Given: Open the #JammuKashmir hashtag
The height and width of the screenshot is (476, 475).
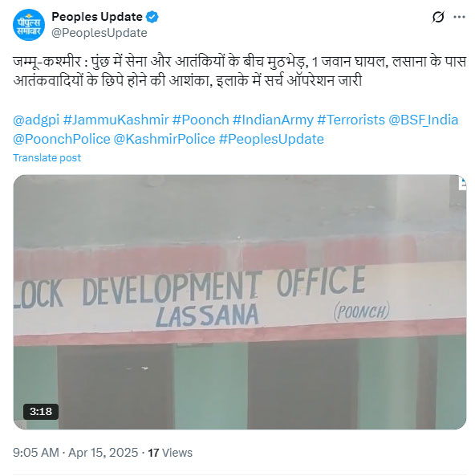Looking at the screenshot, I should [x=116, y=120].
